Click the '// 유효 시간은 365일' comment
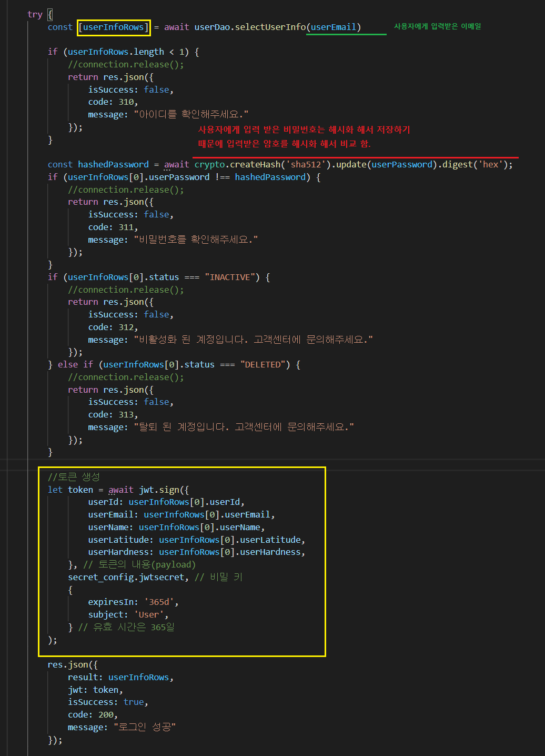The height and width of the screenshot is (756, 545). [126, 628]
